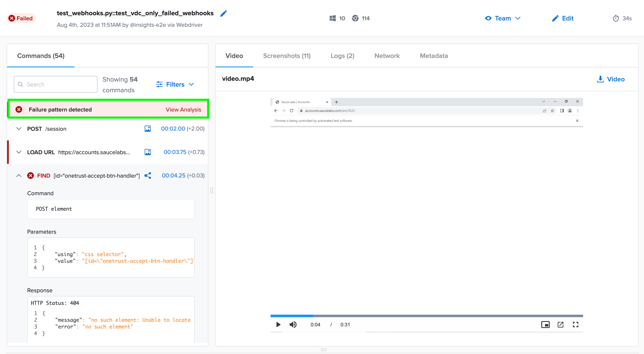Expand the POST /session command

tap(19, 129)
